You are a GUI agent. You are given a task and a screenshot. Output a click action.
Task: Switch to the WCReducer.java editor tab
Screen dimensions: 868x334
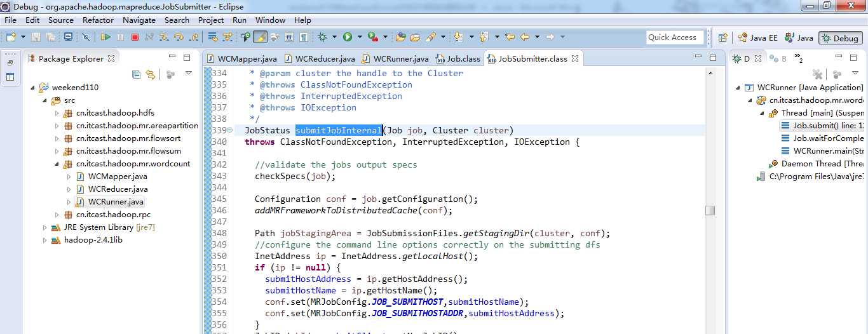pyautogui.click(x=318, y=58)
